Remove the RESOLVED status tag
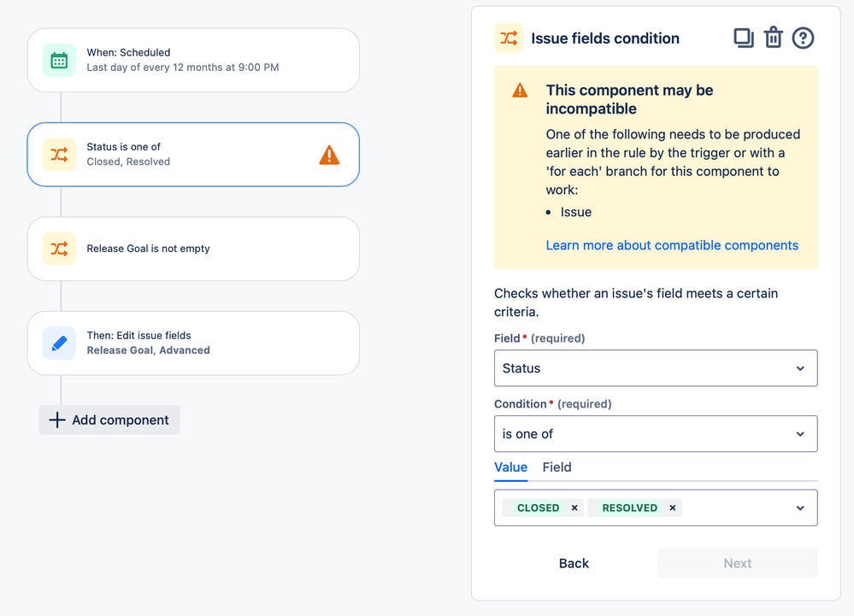 point(673,507)
